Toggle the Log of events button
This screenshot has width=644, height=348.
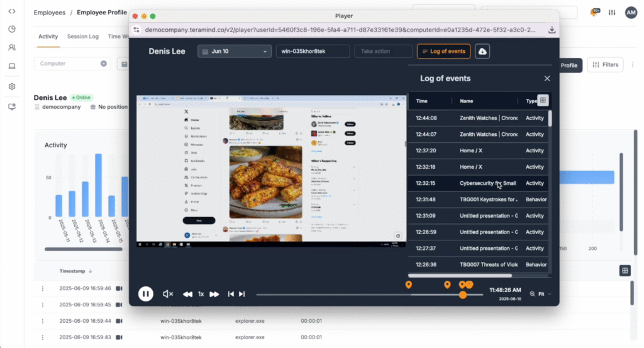443,52
